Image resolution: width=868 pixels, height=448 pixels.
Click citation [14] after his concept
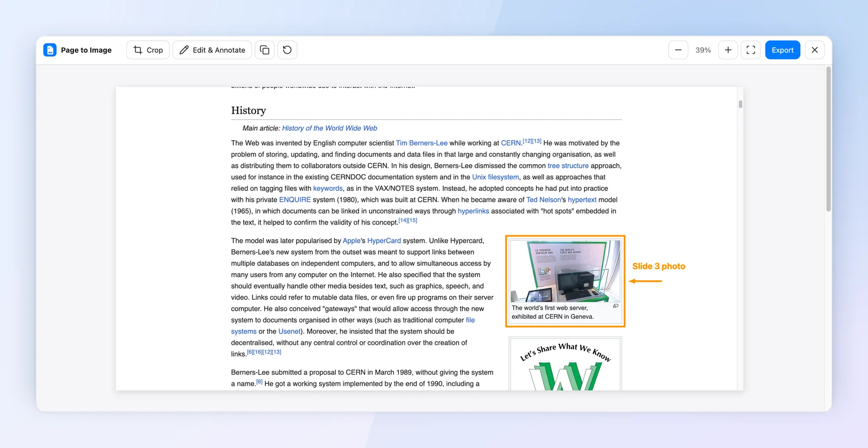pos(403,221)
